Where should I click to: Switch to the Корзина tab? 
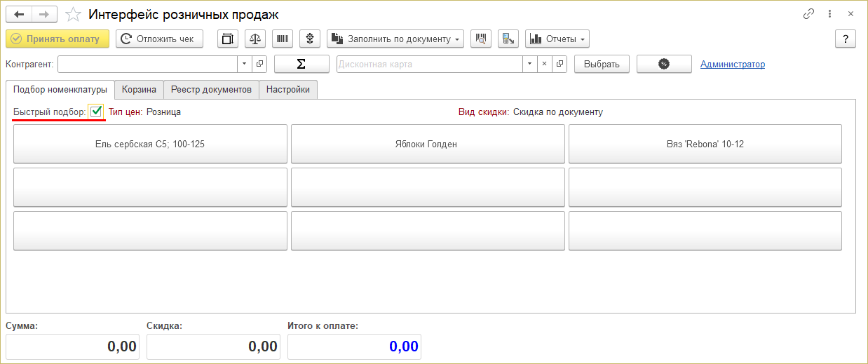point(139,90)
